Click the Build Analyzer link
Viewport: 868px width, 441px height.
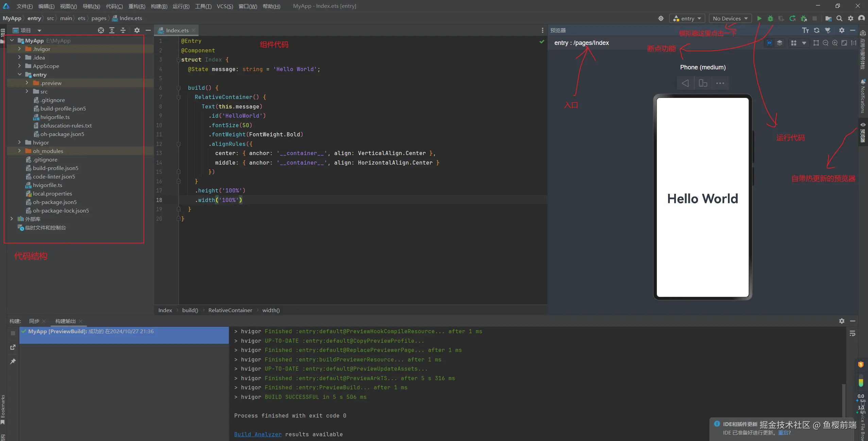(x=258, y=434)
